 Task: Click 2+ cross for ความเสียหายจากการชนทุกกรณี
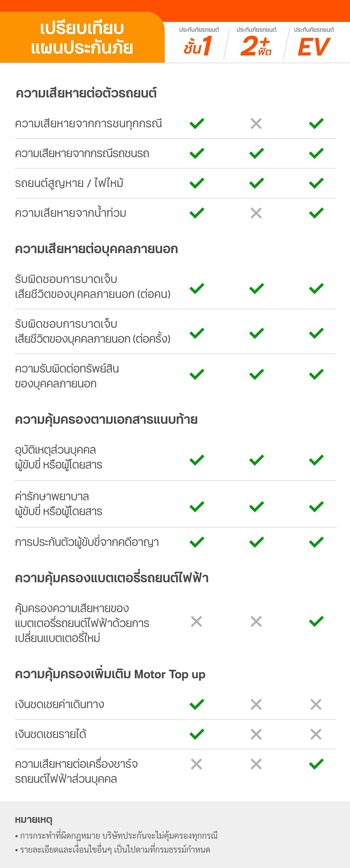tap(256, 124)
